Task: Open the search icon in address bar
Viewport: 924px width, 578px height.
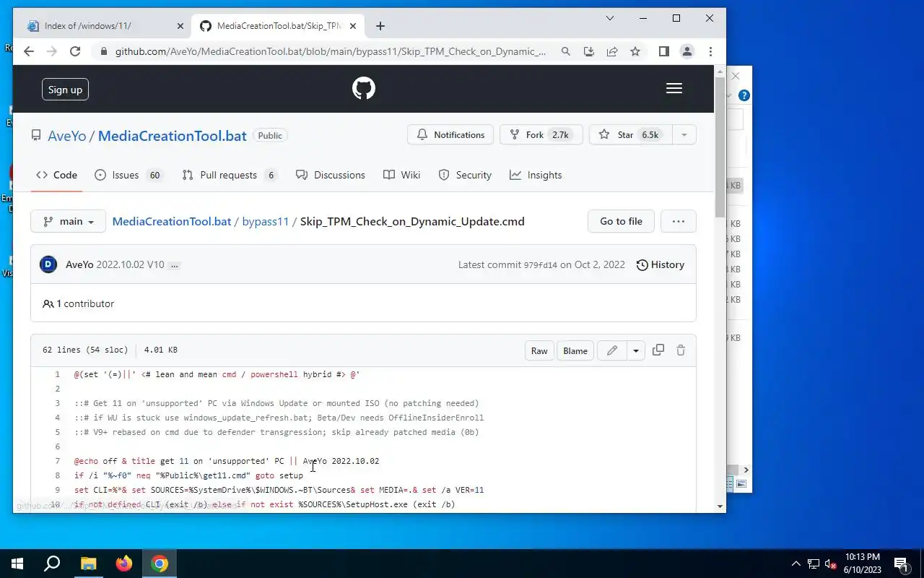Action: pyautogui.click(x=566, y=51)
